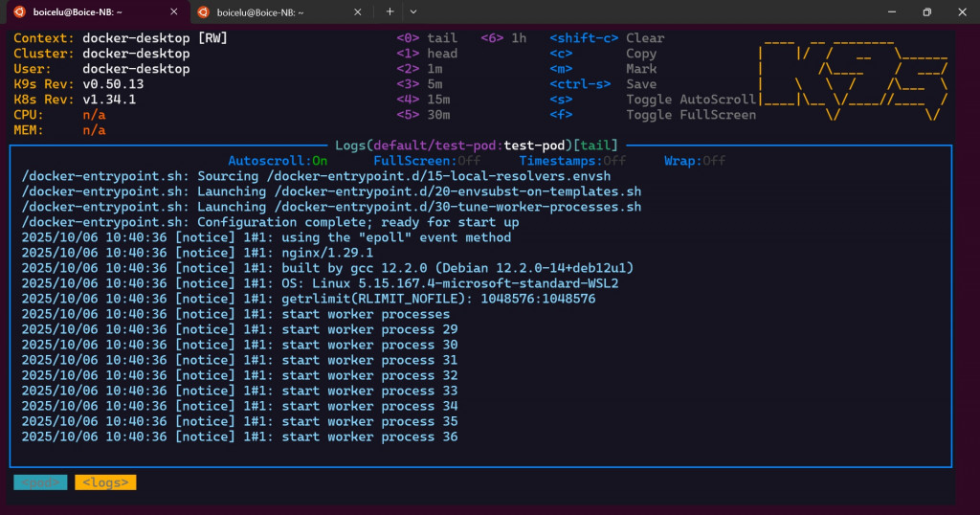Click the Logs(default/test-pod:test-pod)[tail] title

coord(477,146)
